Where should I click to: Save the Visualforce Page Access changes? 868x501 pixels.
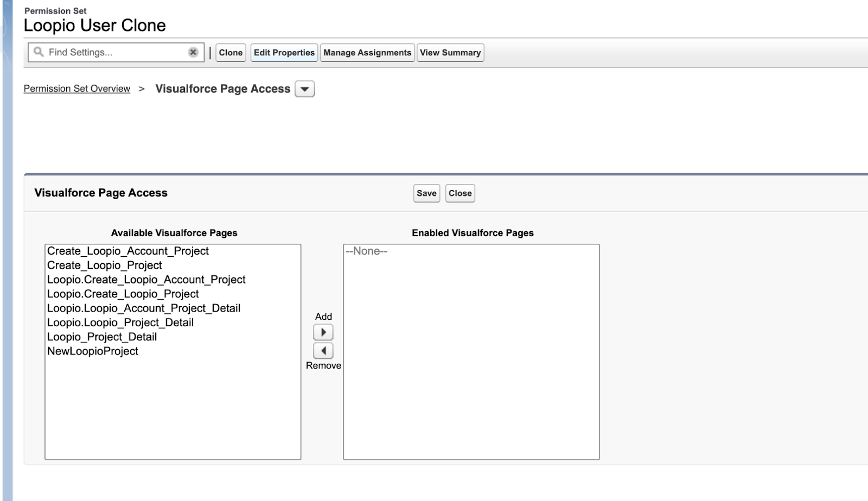pos(426,193)
